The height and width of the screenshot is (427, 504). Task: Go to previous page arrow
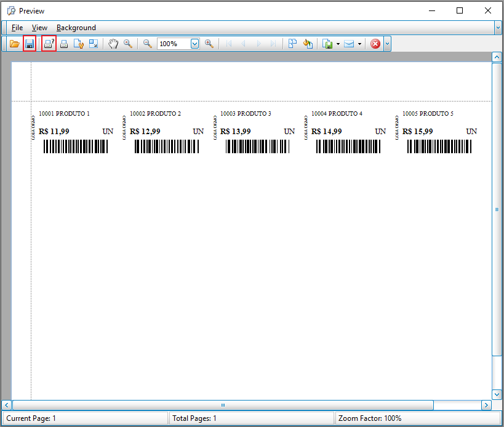tap(243, 44)
